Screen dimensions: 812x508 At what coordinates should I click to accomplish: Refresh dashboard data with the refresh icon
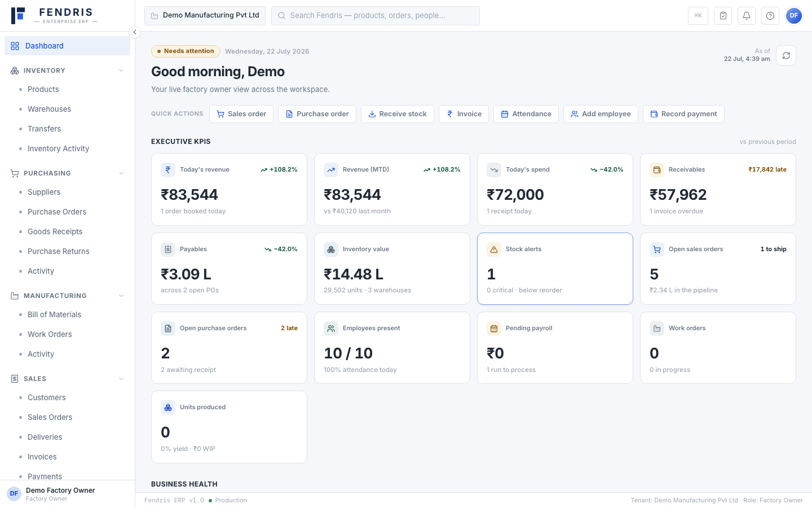(x=786, y=55)
